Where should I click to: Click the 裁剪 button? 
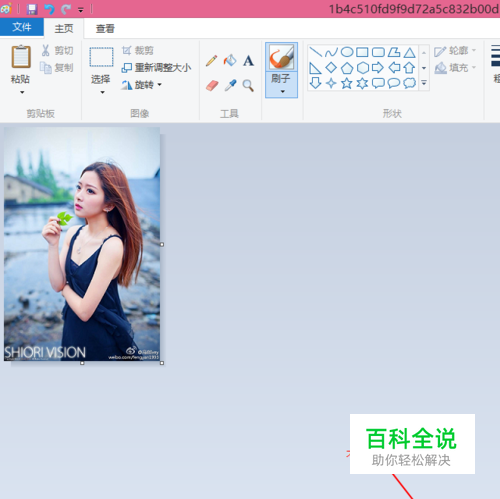(138, 50)
